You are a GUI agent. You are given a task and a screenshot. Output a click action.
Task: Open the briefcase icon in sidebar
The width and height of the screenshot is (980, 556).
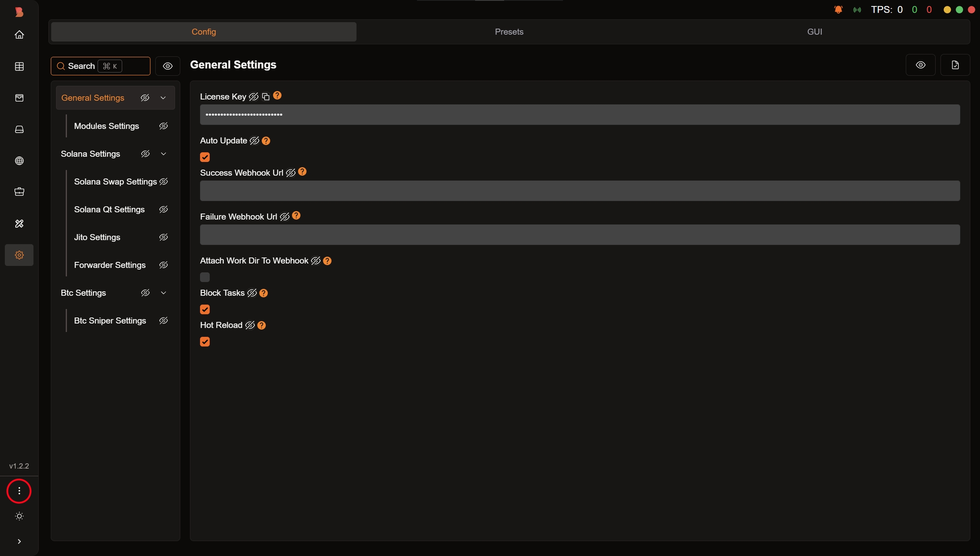tap(19, 192)
